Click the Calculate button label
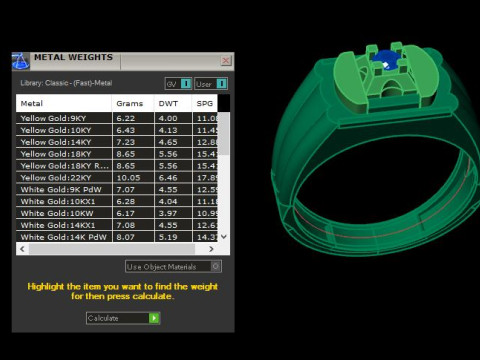This screenshot has height=360, width=480. [x=103, y=318]
